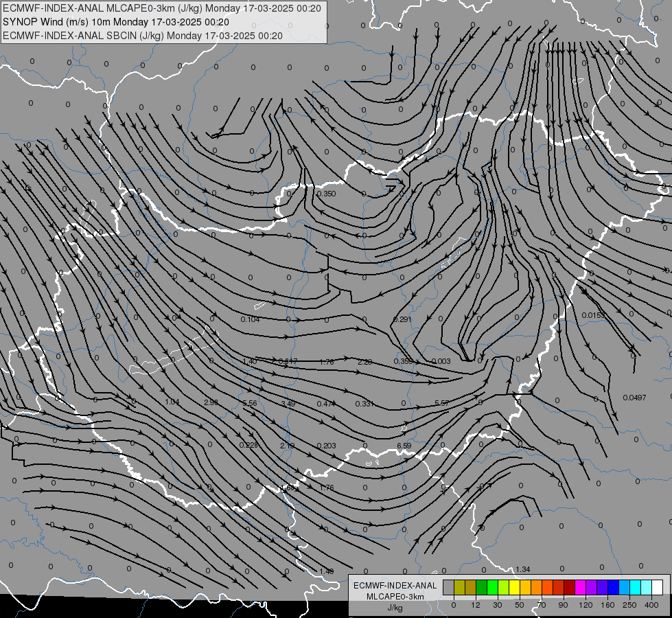Click the yellow swatch in the color scale
Viewport: 672px width, 618px height.
click(515, 587)
